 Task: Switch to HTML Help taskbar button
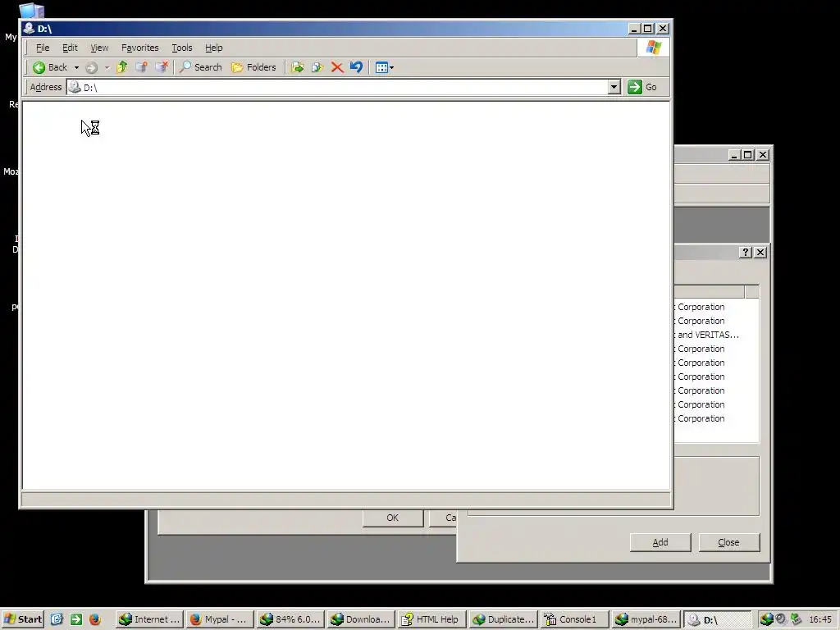(431, 619)
